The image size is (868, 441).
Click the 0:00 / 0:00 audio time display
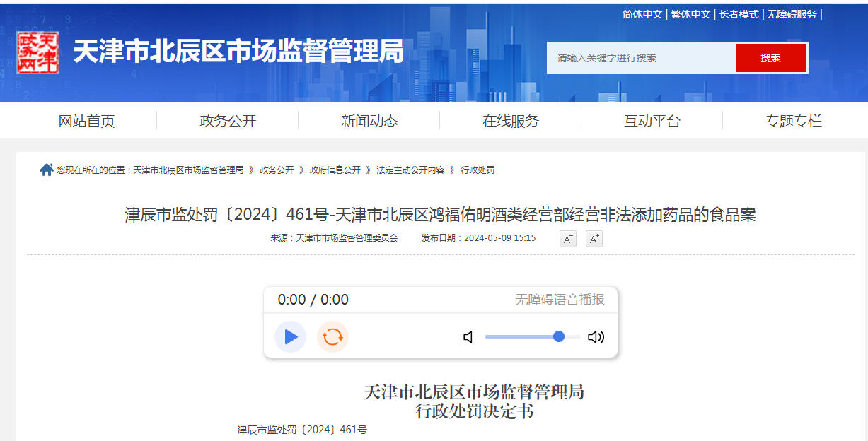[x=313, y=300]
